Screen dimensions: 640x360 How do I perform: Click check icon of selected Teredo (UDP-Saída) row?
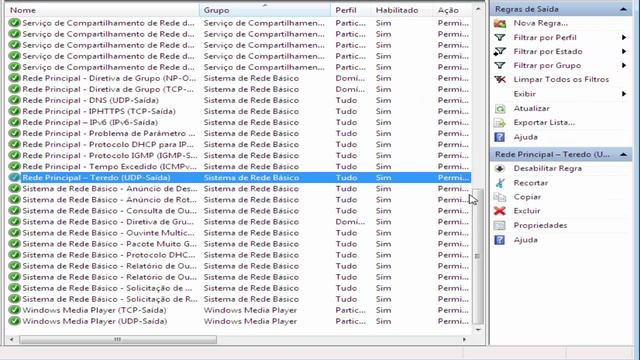(14, 178)
